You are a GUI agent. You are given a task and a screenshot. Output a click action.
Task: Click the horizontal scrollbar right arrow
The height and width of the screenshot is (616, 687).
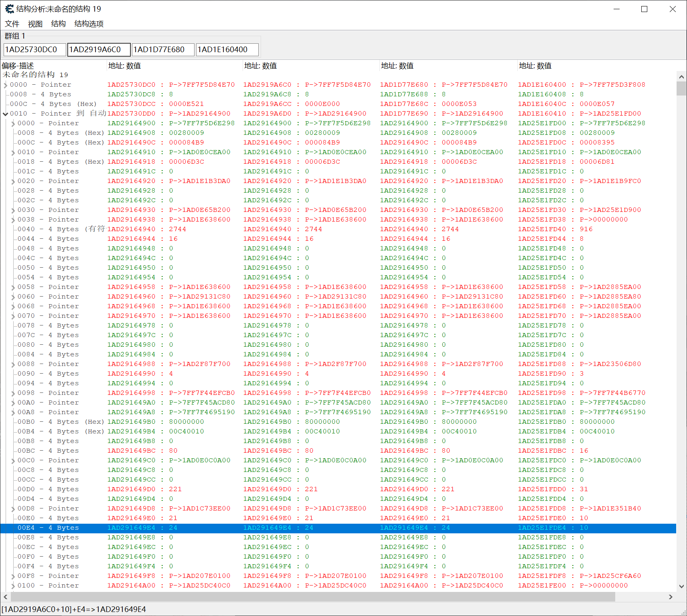point(671,597)
